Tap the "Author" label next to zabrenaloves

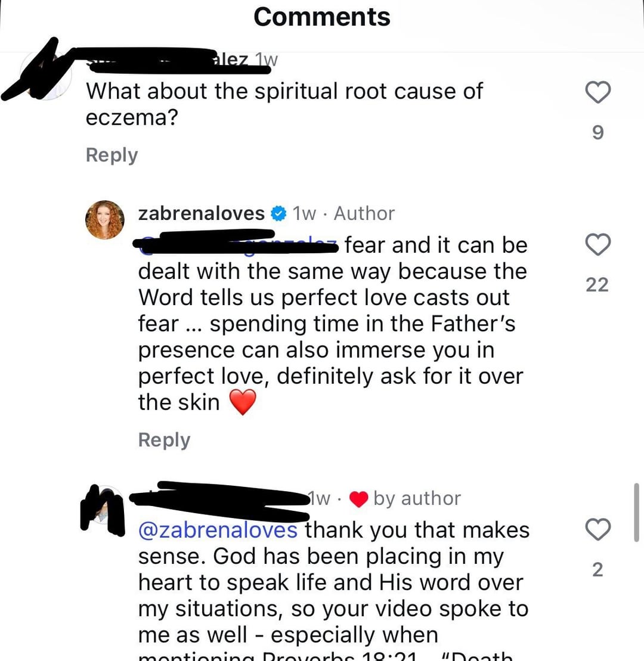pos(364,213)
